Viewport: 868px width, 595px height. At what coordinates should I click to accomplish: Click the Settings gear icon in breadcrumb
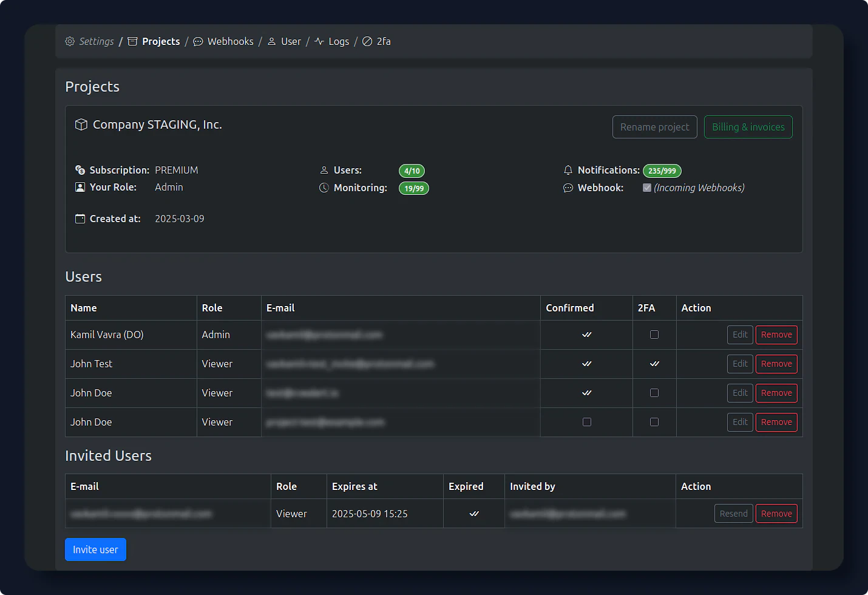70,41
